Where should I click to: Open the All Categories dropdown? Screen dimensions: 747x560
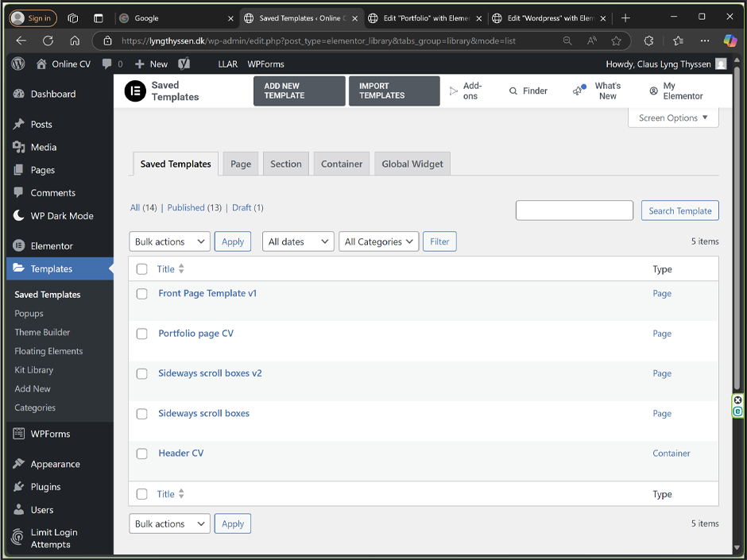pos(379,241)
